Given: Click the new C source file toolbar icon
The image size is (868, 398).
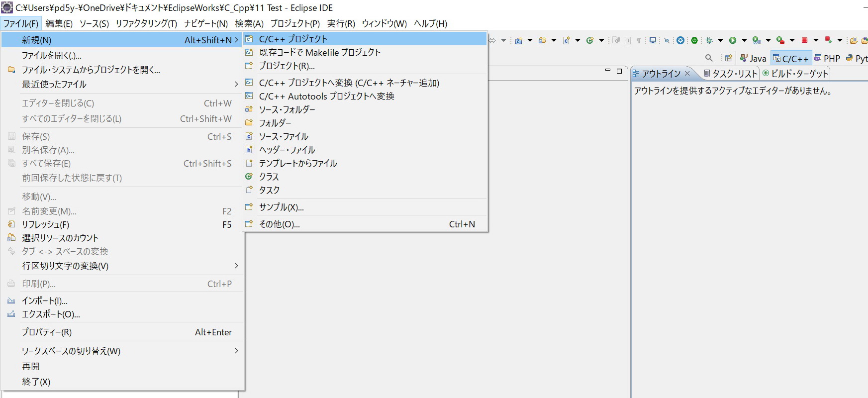Looking at the screenshot, I should tap(567, 40).
